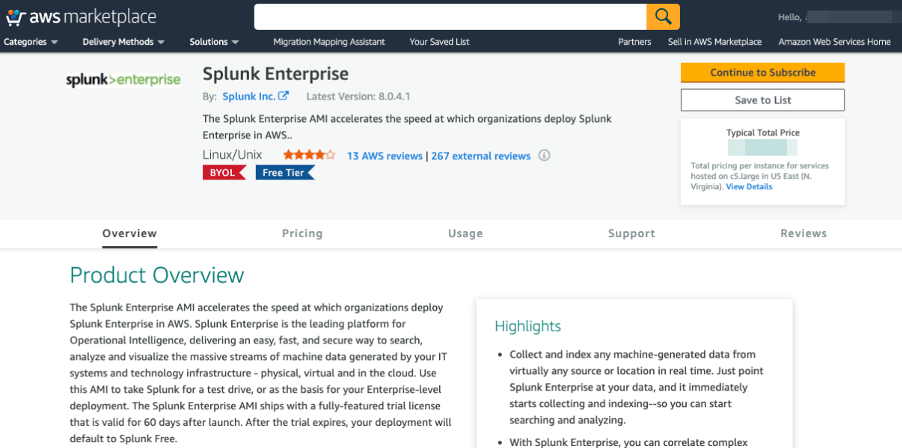Open the 267 external reviews link
Screen dimensions: 902x448
point(481,156)
